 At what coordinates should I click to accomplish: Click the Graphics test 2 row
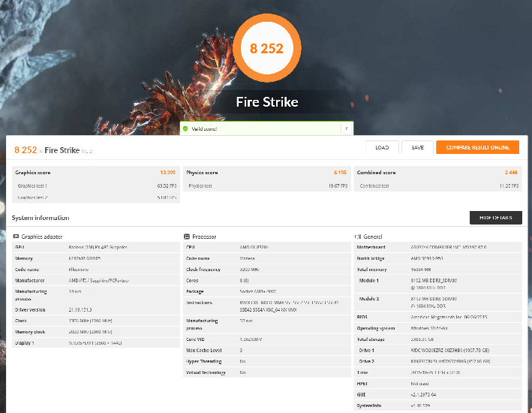(96, 197)
